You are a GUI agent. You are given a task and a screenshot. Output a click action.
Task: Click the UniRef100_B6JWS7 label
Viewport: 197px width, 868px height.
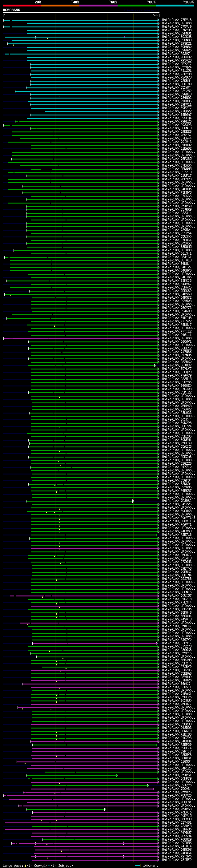(x=177, y=365)
